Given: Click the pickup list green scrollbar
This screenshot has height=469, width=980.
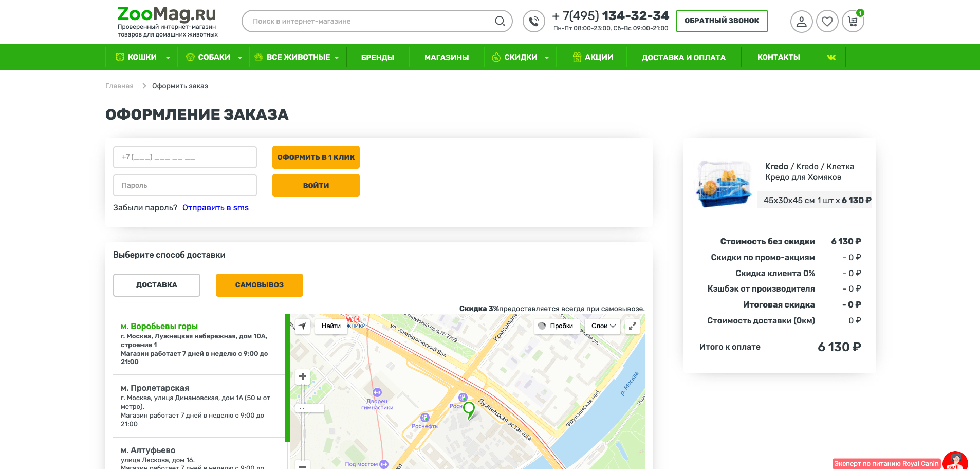Looking at the screenshot, I should 288,378.
